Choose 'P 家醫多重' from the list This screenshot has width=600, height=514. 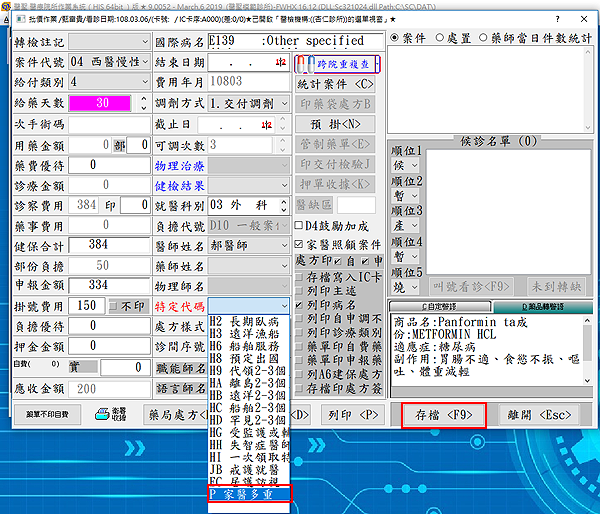(249, 492)
